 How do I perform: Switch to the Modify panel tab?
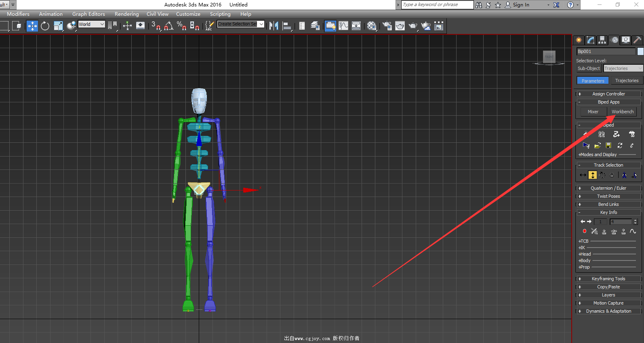click(591, 40)
